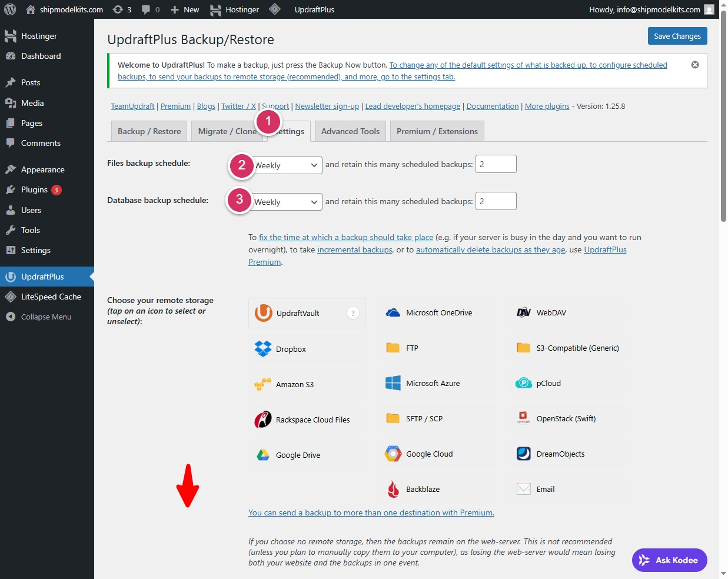Open the Ask Kodee chat button
Viewport: 728px width, 579px height.
coord(669,560)
